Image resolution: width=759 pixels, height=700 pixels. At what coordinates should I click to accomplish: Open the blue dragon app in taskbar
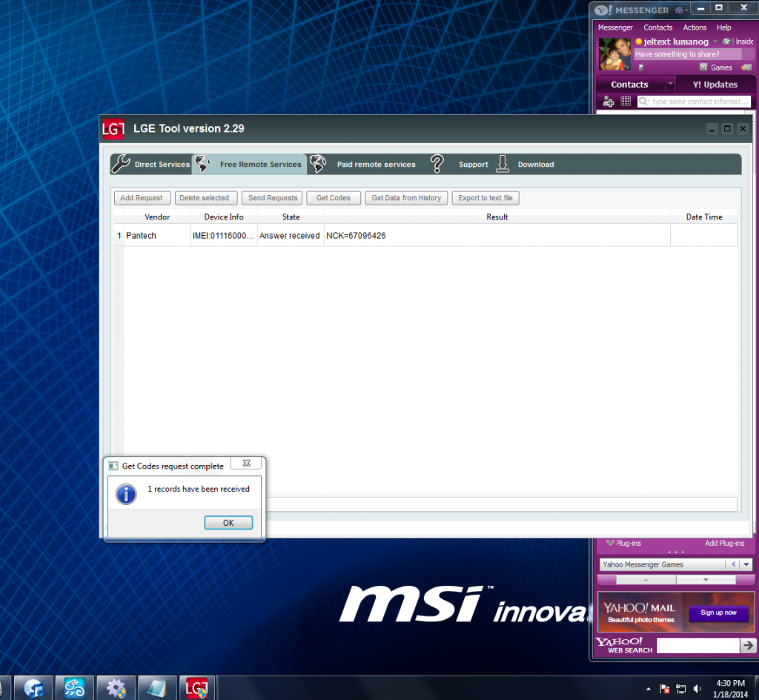click(x=74, y=688)
